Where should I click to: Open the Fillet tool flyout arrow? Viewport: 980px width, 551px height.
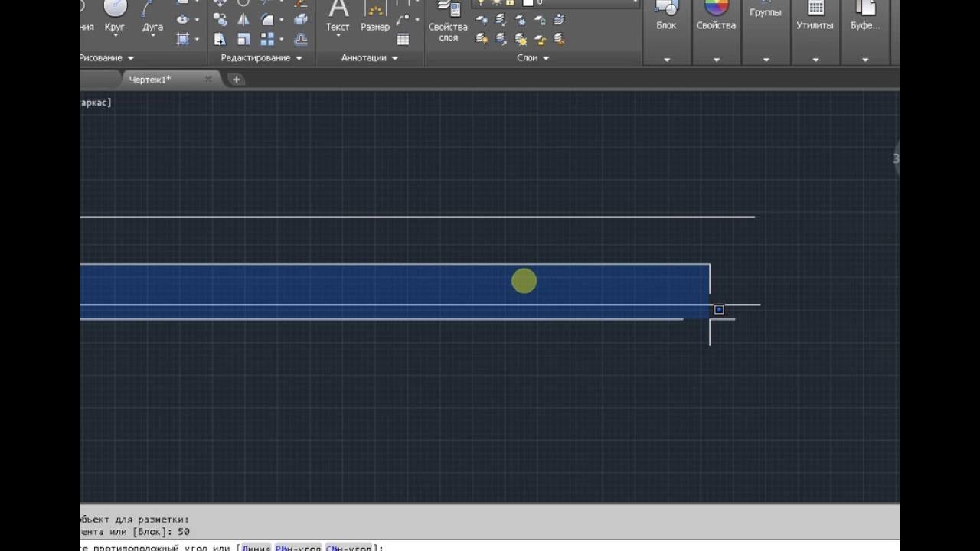pyautogui.click(x=280, y=20)
